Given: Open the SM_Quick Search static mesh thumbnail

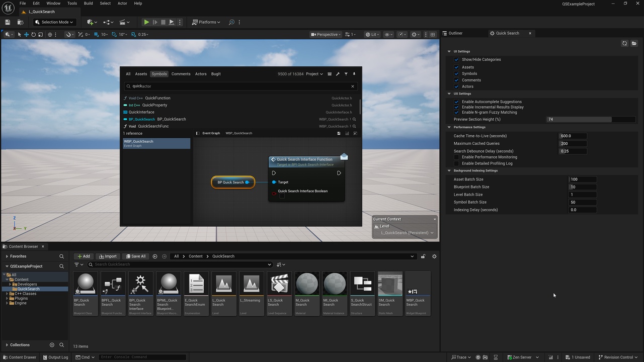Looking at the screenshot, I should tap(390, 294).
